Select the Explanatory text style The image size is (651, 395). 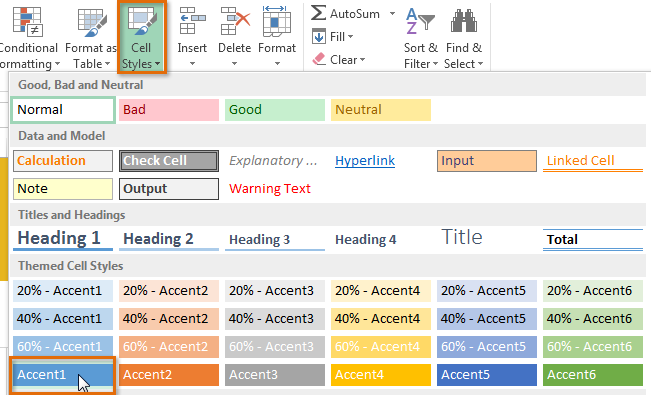click(275, 161)
